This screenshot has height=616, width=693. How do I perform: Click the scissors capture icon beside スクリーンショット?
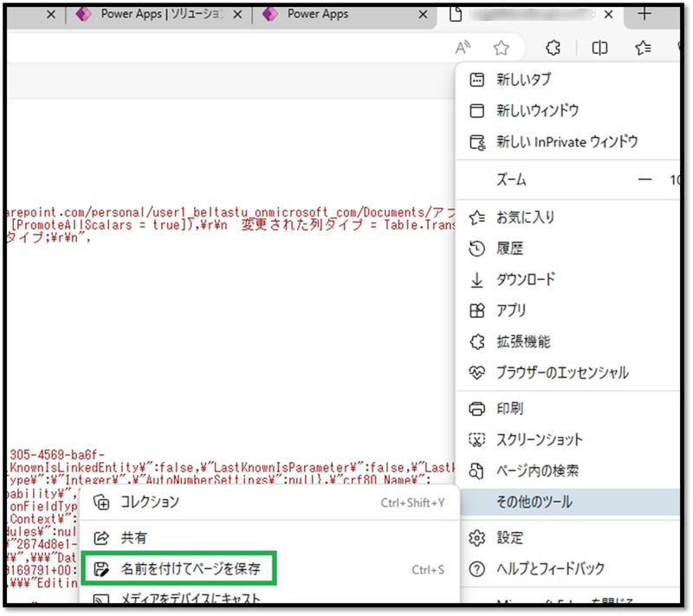476,439
